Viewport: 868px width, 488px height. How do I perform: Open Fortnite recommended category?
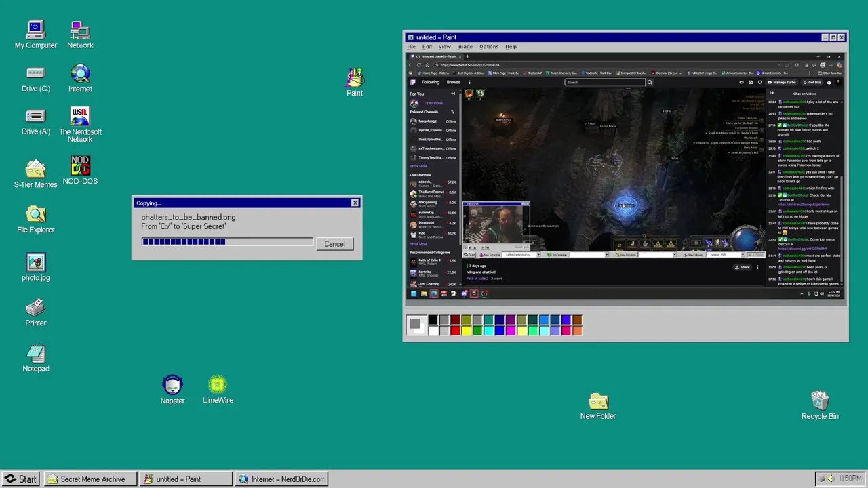433,274
